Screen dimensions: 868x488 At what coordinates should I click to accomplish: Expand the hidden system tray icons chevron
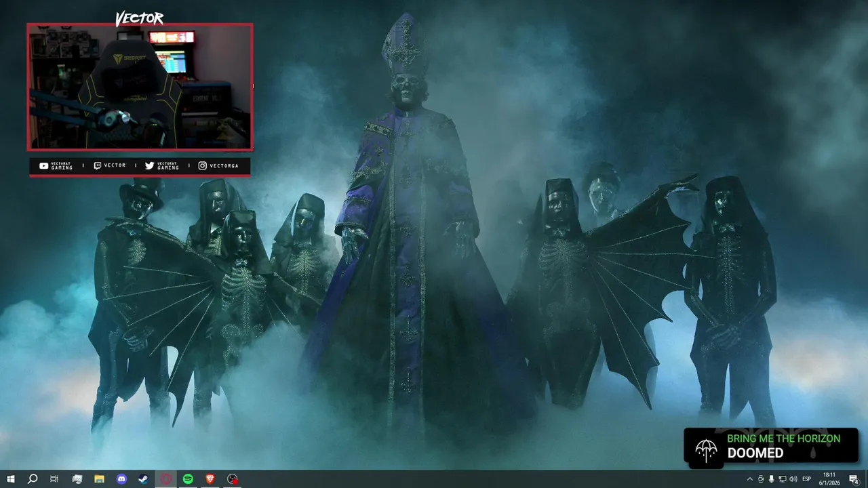(749, 479)
